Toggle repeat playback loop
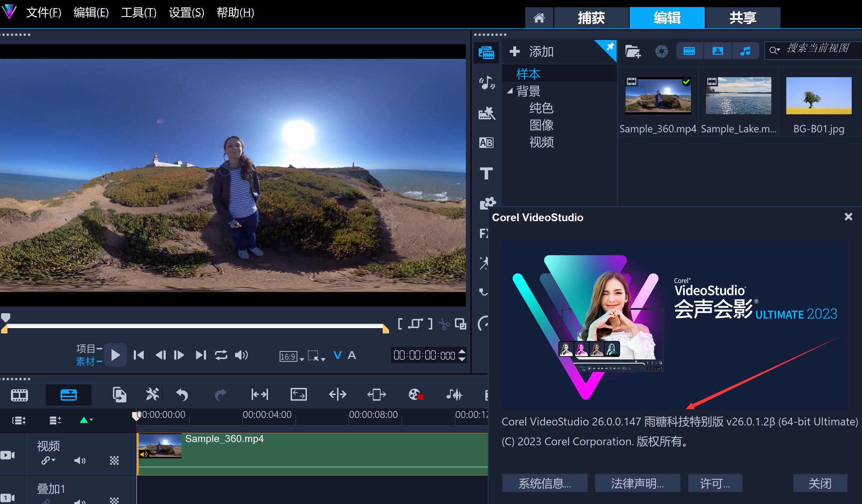The height and width of the screenshot is (504, 862). [x=221, y=355]
